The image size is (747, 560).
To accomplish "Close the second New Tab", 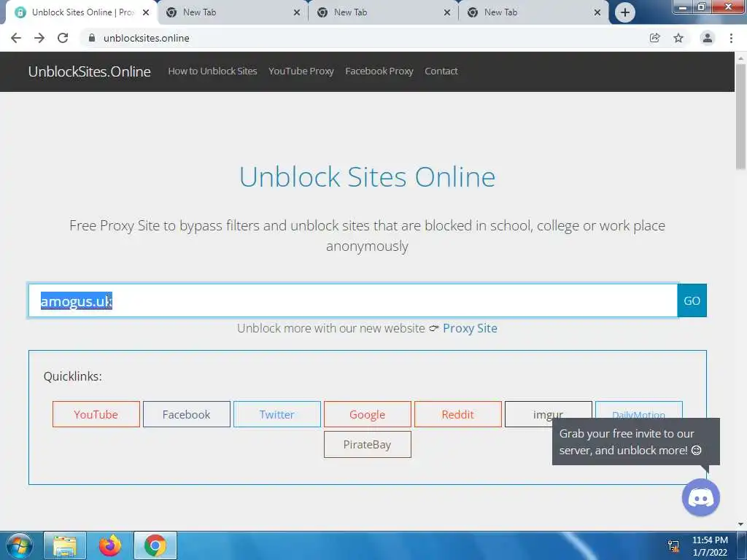I will tap(447, 12).
